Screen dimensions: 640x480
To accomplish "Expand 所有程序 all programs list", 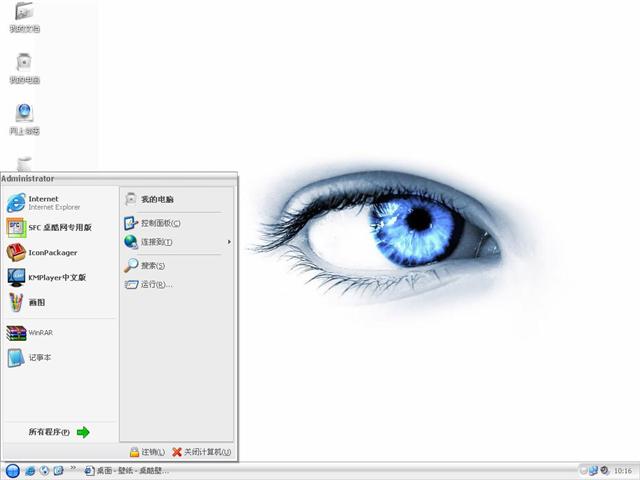I will coord(59,432).
